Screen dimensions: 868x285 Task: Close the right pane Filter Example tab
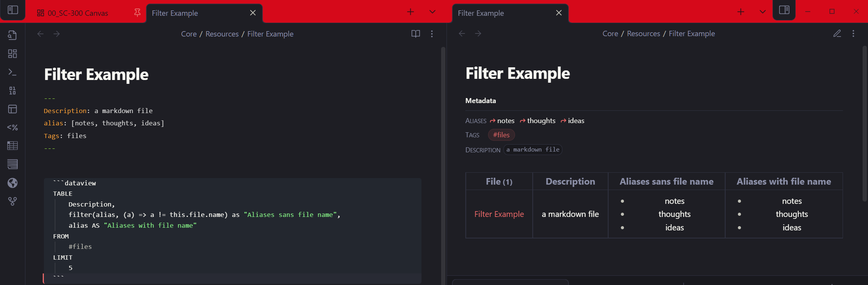tap(559, 13)
